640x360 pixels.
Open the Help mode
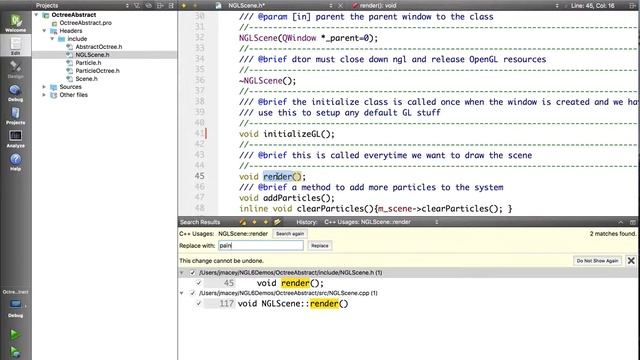click(16, 162)
